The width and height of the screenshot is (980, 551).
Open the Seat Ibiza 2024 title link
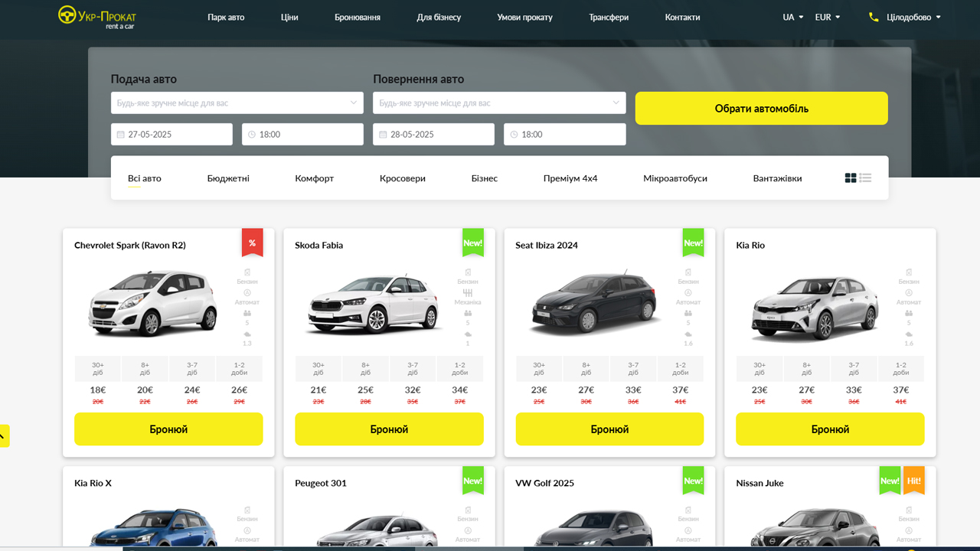tap(547, 246)
